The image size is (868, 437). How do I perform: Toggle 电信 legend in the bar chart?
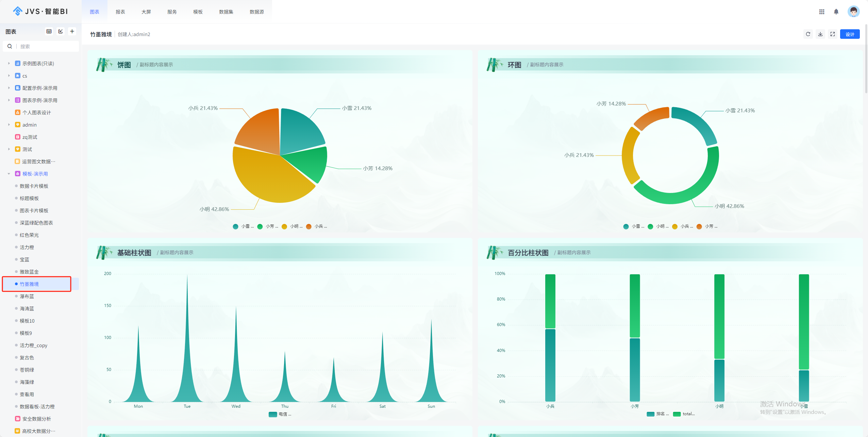(280, 414)
